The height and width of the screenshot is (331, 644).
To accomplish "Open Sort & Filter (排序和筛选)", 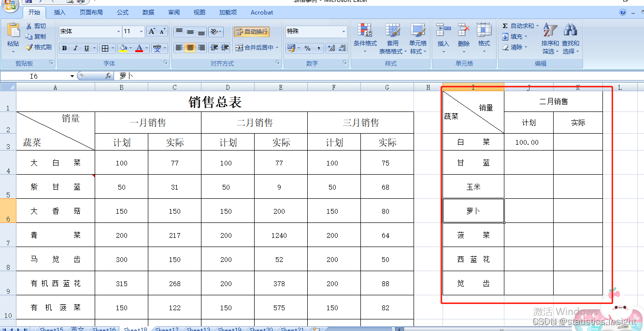I will (x=550, y=39).
